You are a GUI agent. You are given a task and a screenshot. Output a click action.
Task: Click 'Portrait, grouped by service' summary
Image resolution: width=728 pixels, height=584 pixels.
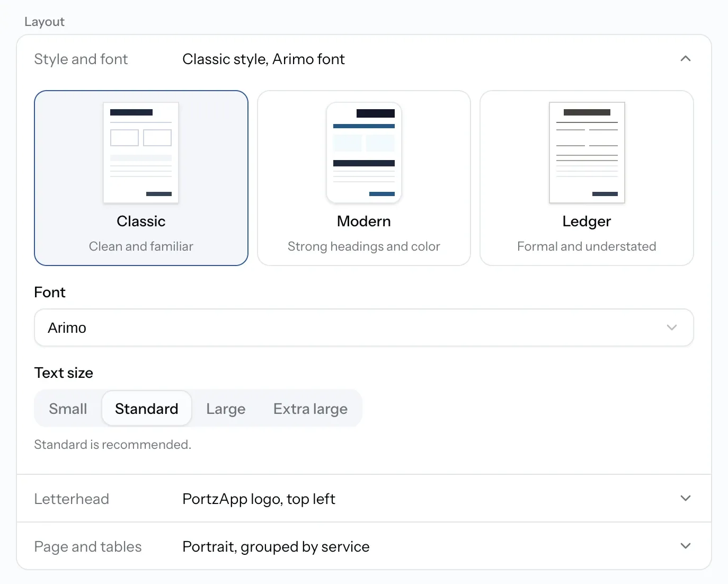pyautogui.click(x=276, y=546)
